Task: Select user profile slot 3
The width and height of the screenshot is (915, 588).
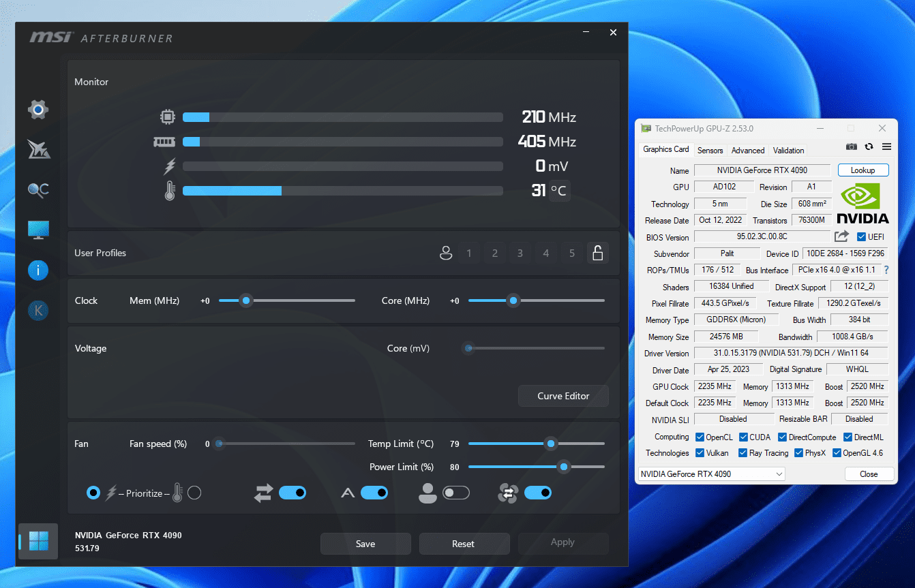Action: point(520,253)
